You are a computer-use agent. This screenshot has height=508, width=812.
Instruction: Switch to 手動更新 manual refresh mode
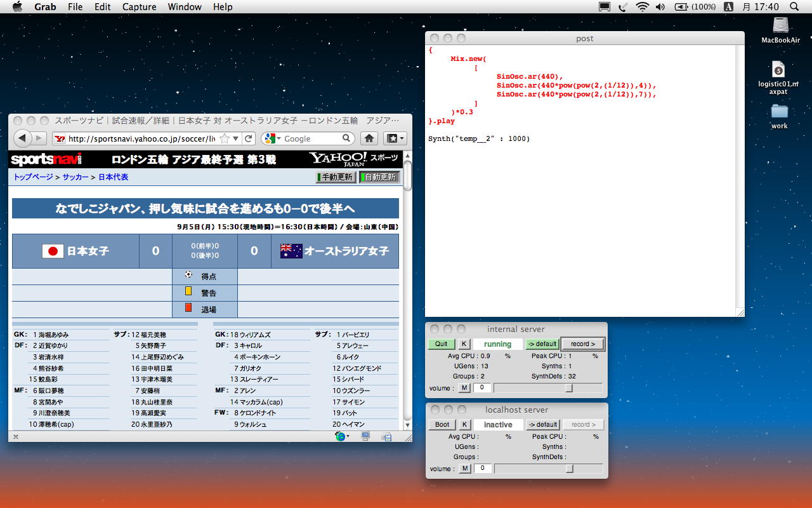coord(336,177)
